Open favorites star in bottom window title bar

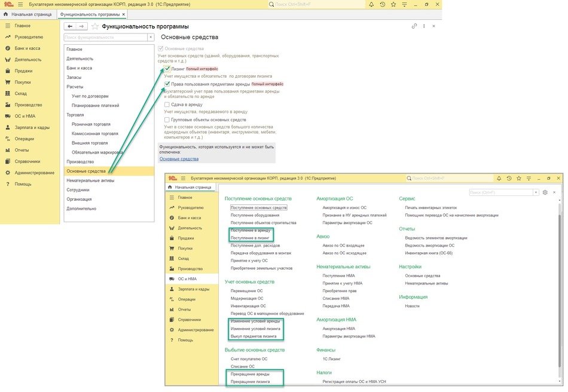[519, 179]
